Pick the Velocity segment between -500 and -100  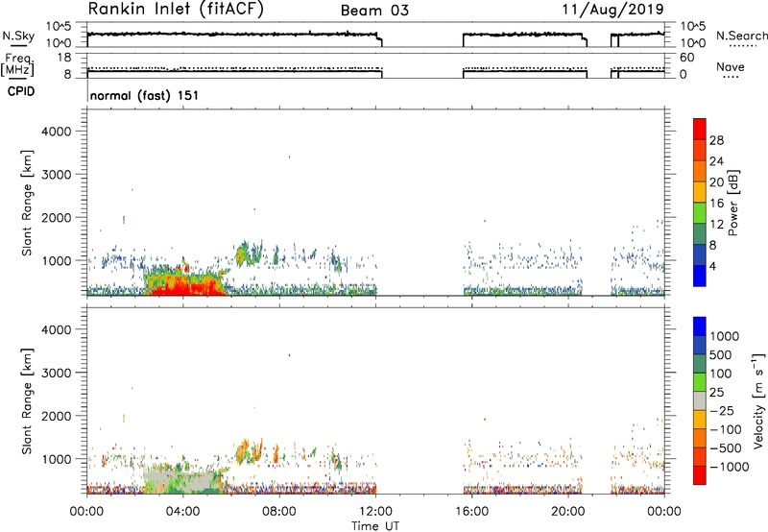point(700,438)
